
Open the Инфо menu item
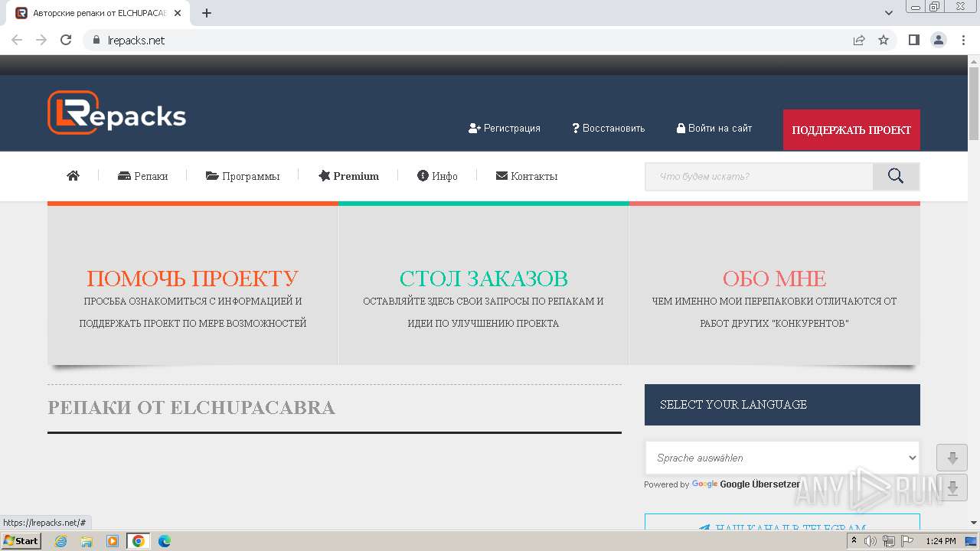437,176
